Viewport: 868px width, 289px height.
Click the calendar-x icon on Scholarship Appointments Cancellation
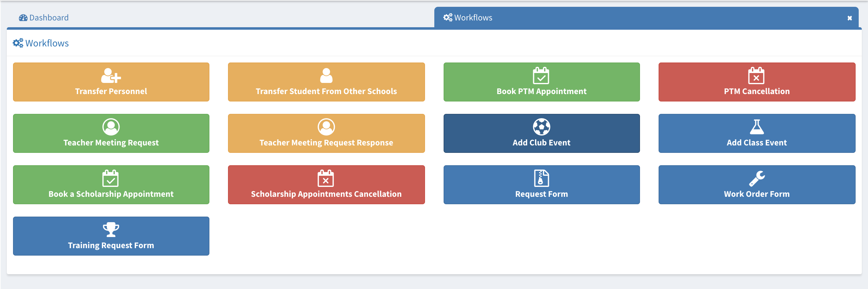tap(326, 178)
